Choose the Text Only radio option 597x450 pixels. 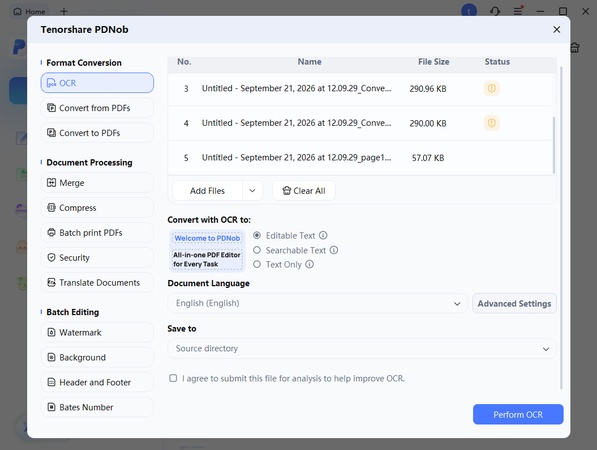(x=257, y=264)
